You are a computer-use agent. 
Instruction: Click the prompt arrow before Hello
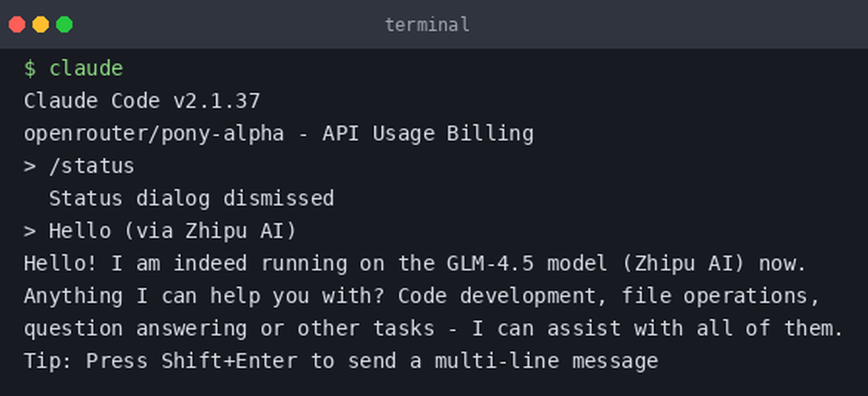pyautogui.click(x=30, y=231)
